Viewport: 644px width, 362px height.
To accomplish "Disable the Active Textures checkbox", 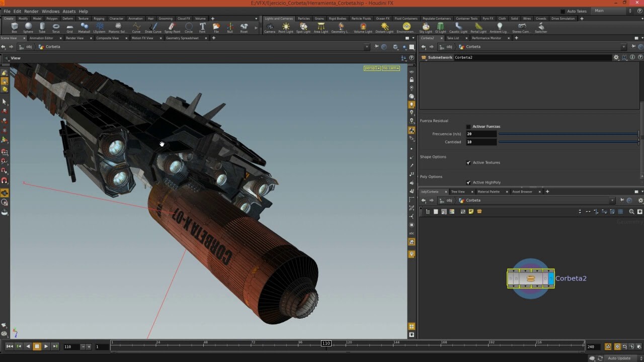I will point(468,162).
